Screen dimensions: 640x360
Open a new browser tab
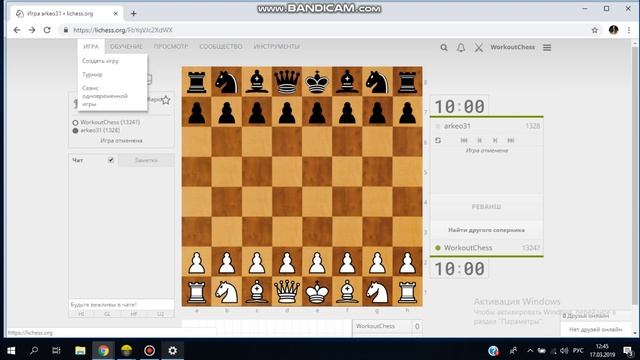[x=133, y=13]
